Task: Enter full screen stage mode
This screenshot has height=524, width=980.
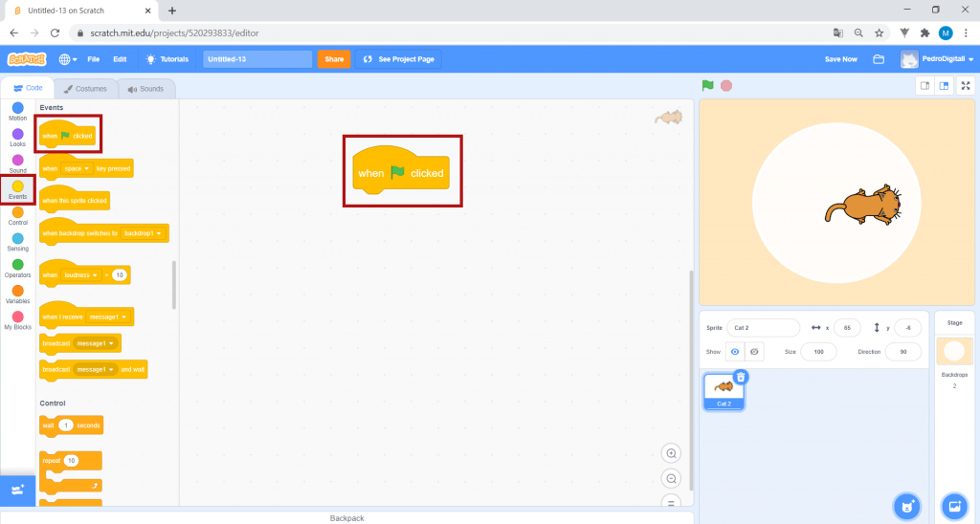Action: point(966,85)
